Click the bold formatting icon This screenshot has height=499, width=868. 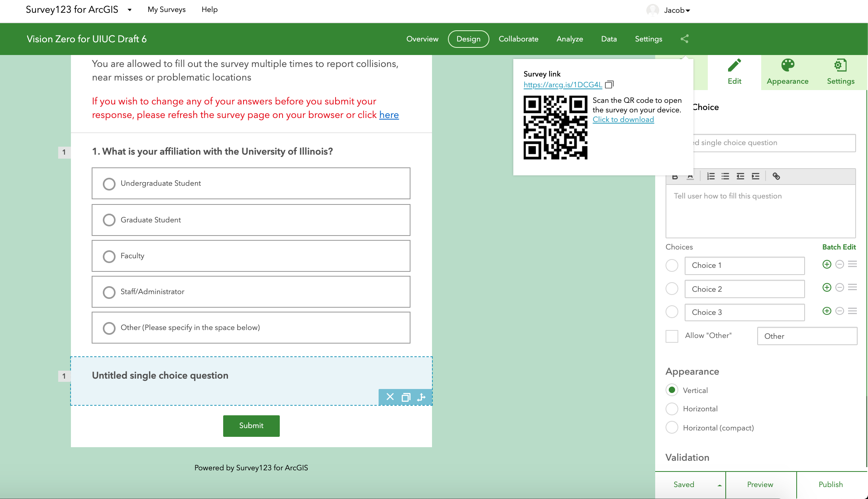pos(675,176)
